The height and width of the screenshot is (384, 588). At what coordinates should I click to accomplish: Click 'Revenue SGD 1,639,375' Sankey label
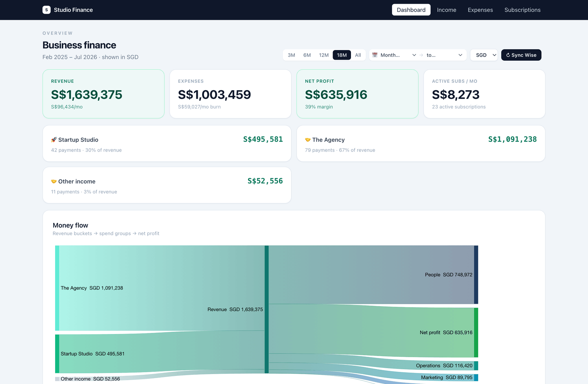(235, 309)
